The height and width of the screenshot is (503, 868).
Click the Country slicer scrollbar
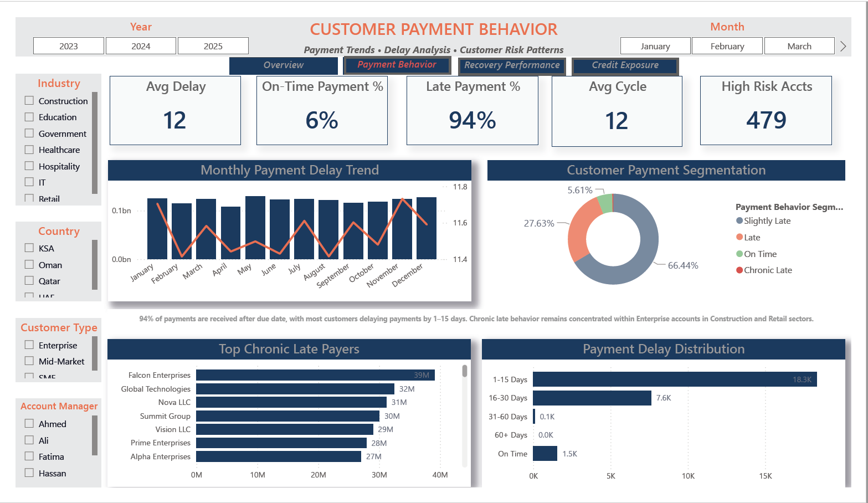[95, 265]
